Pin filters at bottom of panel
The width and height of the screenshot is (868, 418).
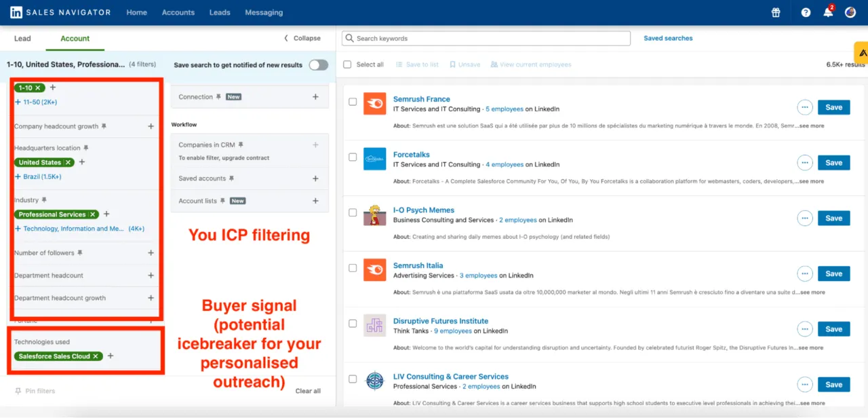tap(35, 391)
